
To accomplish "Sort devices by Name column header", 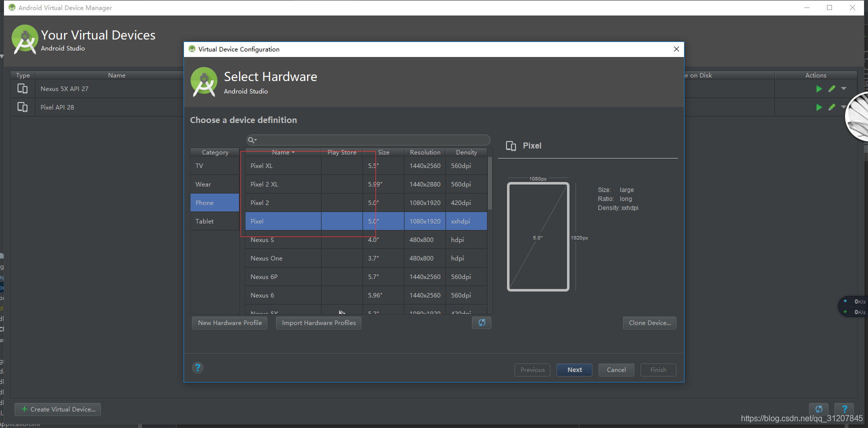I will pyautogui.click(x=283, y=152).
